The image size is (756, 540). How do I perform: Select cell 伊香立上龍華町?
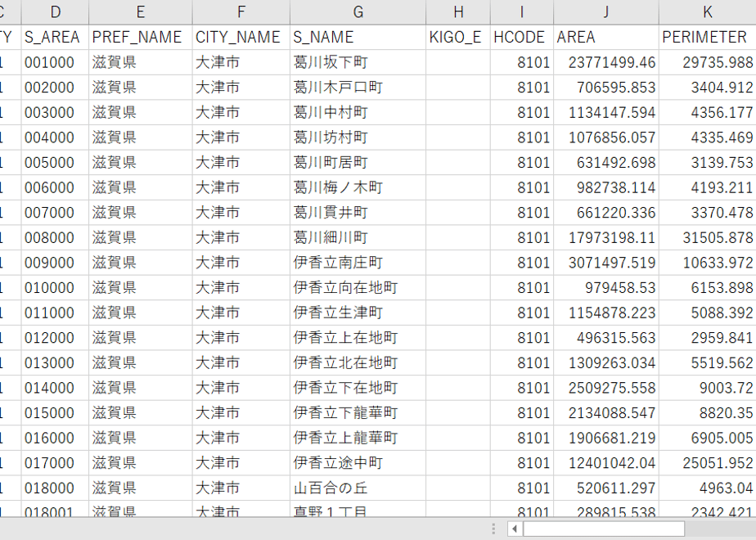[358, 439]
